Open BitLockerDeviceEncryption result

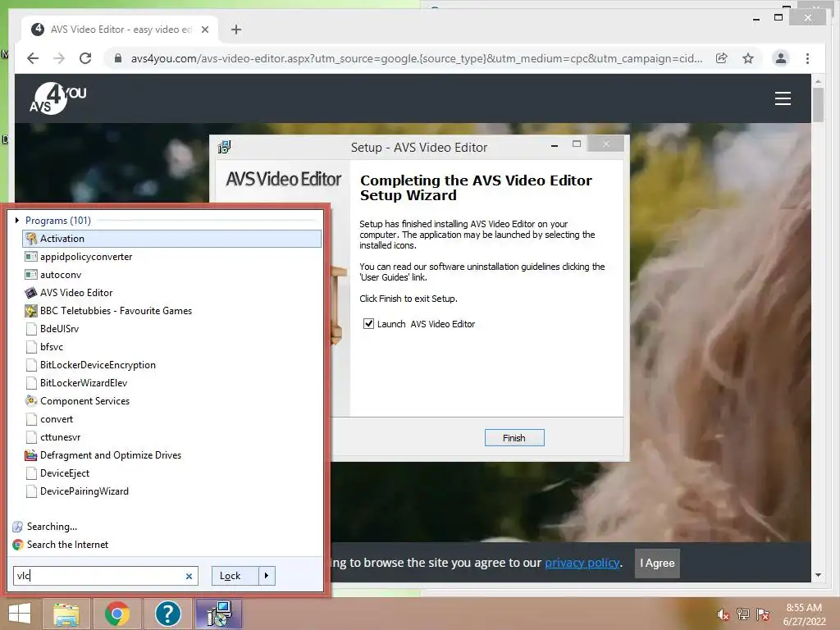pyautogui.click(x=171, y=365)
